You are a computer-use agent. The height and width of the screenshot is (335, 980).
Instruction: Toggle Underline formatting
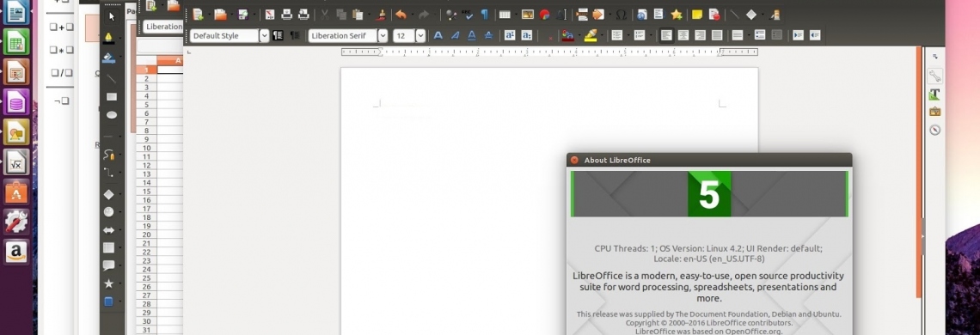coord(472,35)
